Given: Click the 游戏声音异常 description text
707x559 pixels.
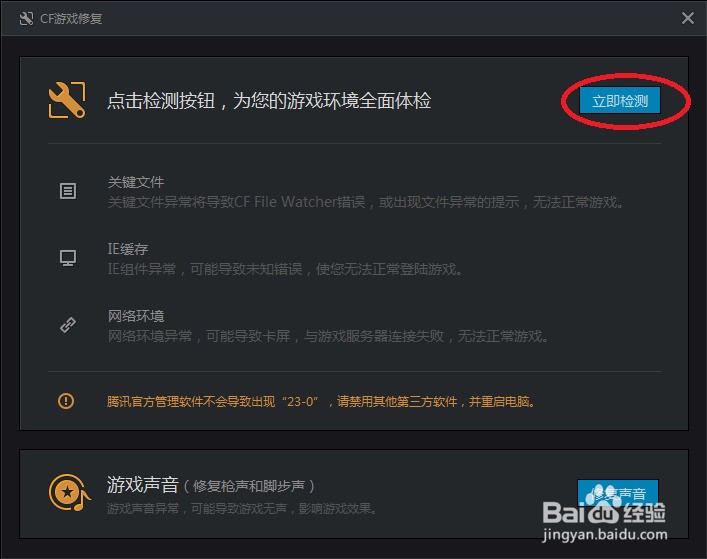Looking at the screenshot, I should pyautogui.click(x=242, y=509).
